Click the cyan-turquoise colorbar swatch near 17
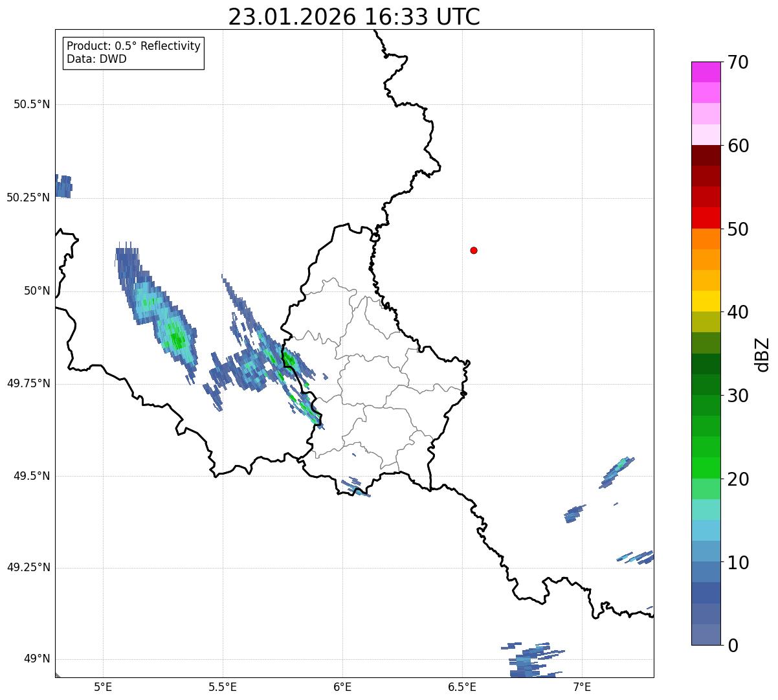778x700 pixels. coord(706,510)
